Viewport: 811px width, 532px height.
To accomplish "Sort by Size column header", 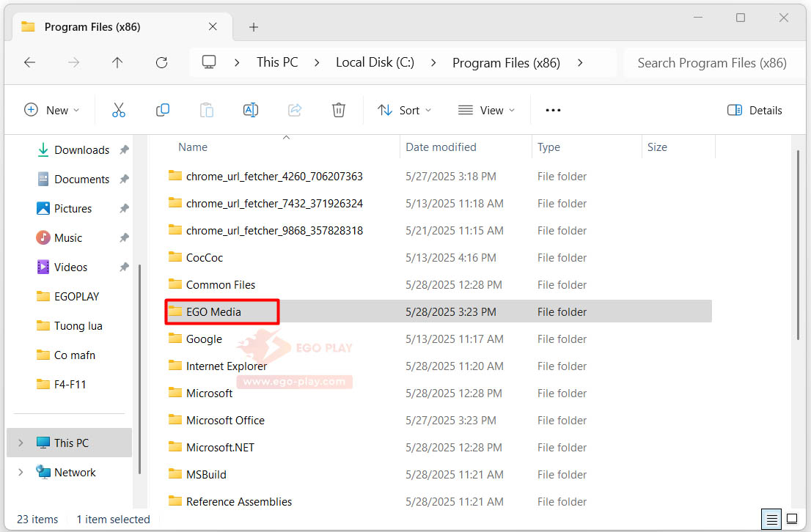I will coord(658,147).
